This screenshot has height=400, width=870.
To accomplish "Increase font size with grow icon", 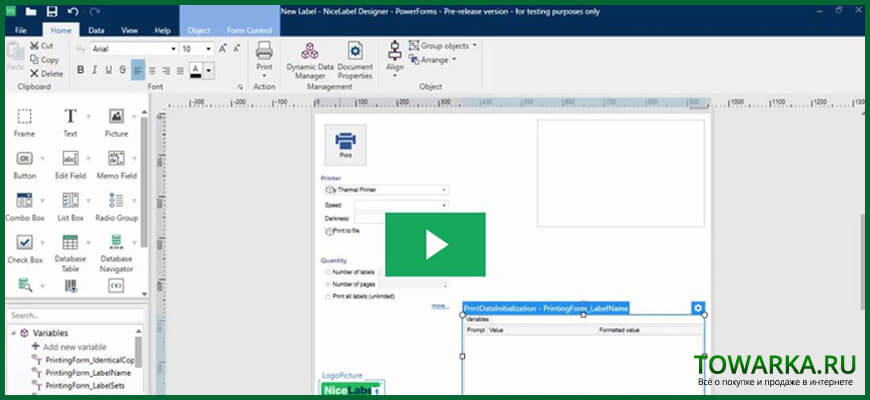I will point(222,49).
